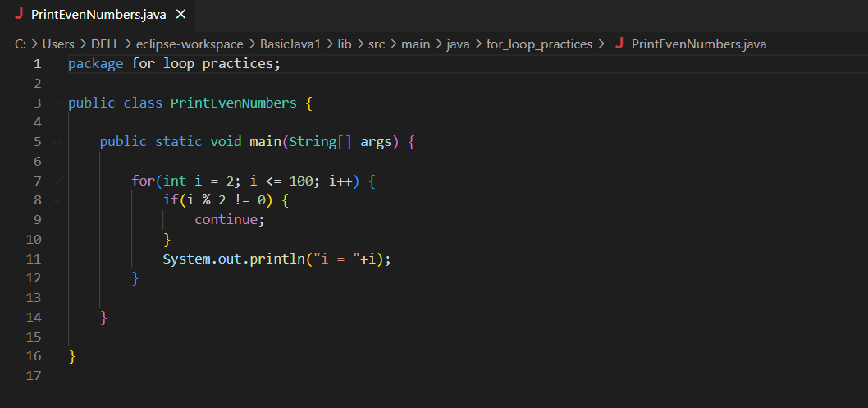Click the if keyword on line 8
This screenshot has height=408, width=868.
(171, 200)
